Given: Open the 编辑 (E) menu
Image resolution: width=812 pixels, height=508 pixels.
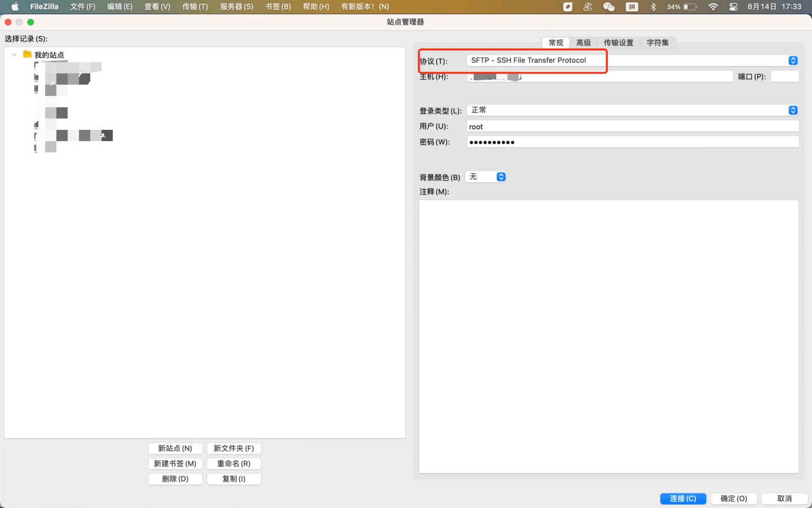Looking at the screenshot, I should click(120, 7).
